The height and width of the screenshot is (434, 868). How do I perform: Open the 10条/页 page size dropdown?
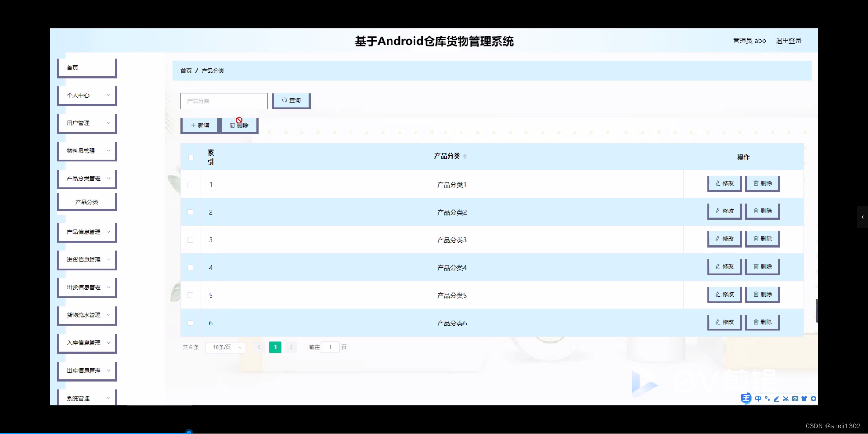pos(224,347)
